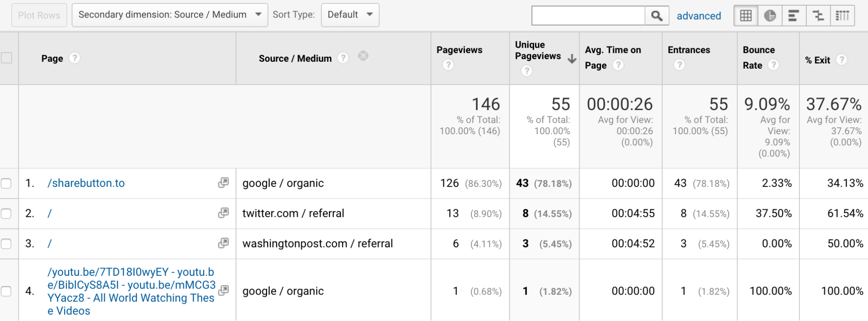Screen dimensions: 868x321
Task: Open the Pivot table view
Action: pyautogui.click(x=842, y=16)
